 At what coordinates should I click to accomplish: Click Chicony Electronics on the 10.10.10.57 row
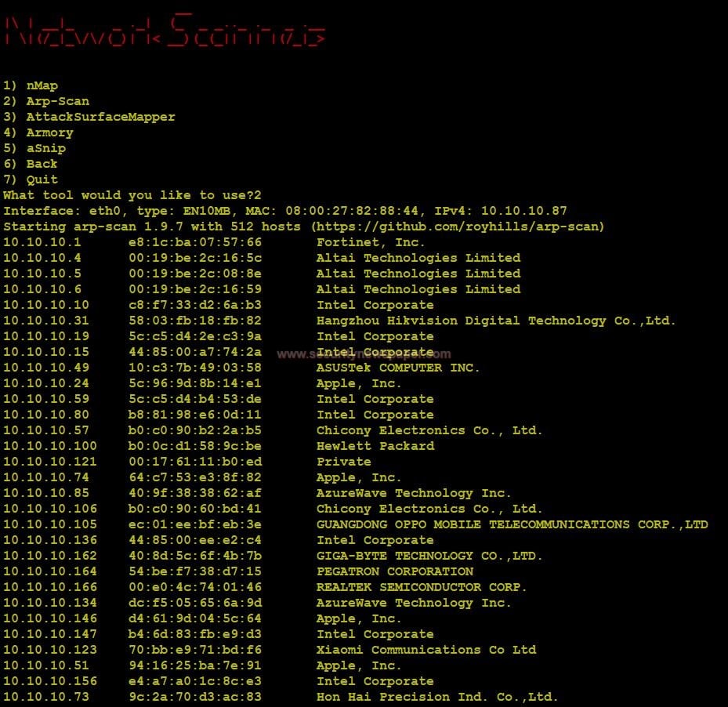[x=429, y=430]
